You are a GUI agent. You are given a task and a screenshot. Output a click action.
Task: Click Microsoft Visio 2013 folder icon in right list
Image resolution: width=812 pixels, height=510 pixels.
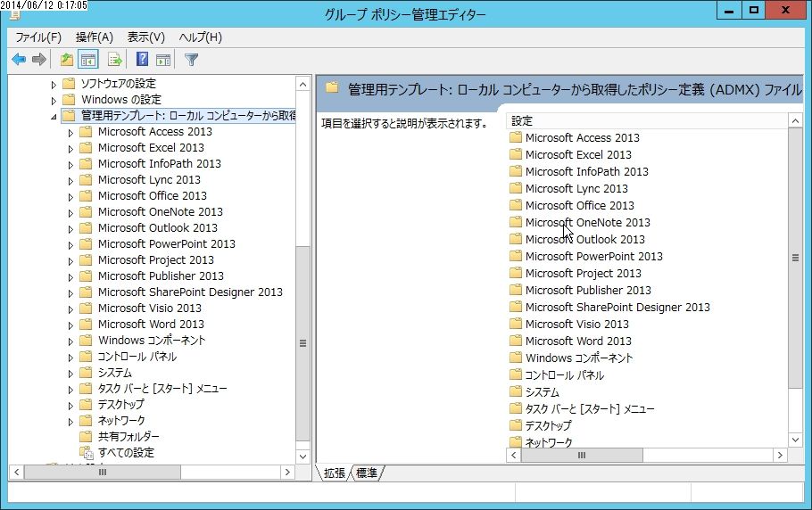515,324
